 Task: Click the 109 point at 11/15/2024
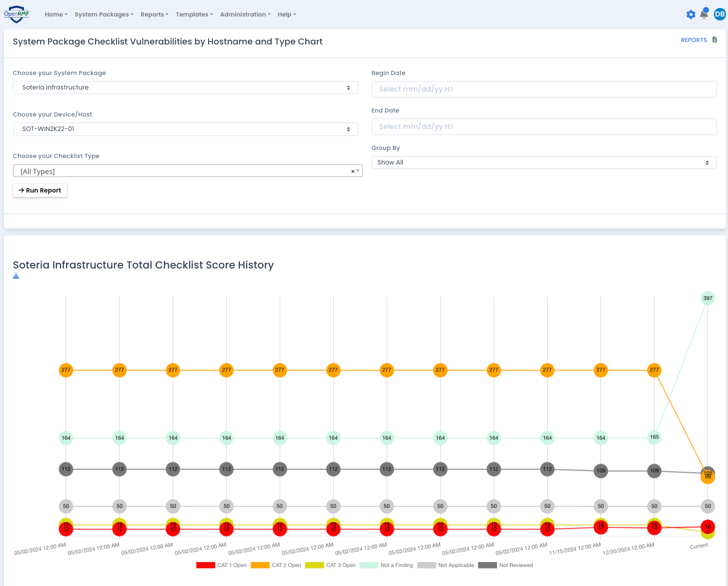[601, 470]
